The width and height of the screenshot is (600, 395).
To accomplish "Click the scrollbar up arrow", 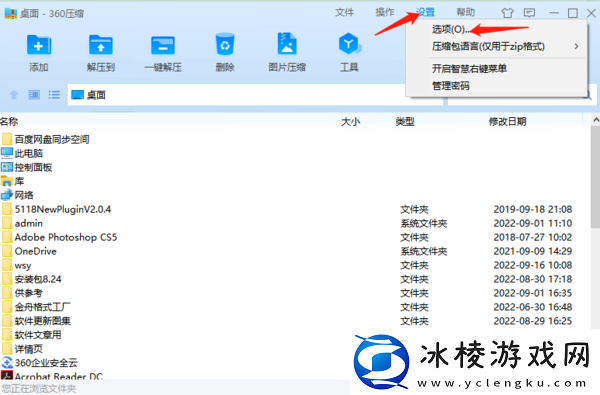I will coord(595,121).
